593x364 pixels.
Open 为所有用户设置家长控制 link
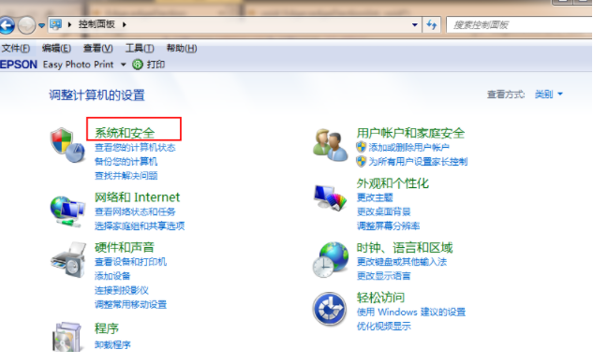click(x=418, y=162)
